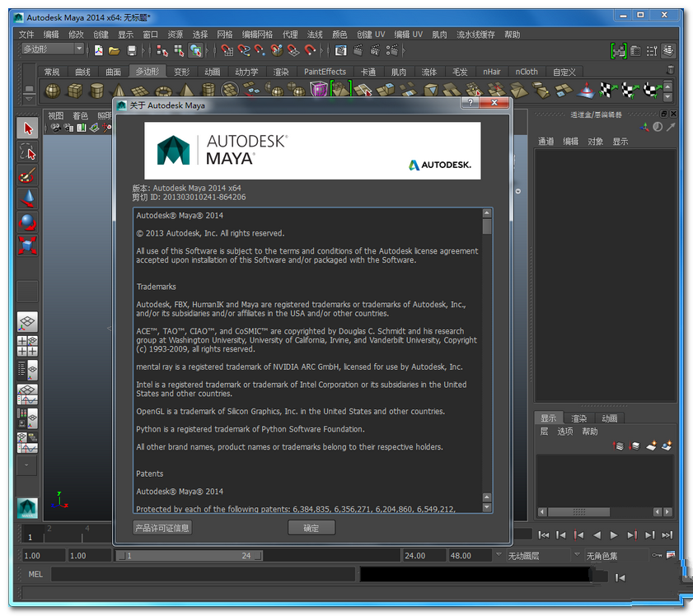Screen dimensions: 693x616
Task: Toggle the Channel Box layer editor icon
Action: coord(668,51)
